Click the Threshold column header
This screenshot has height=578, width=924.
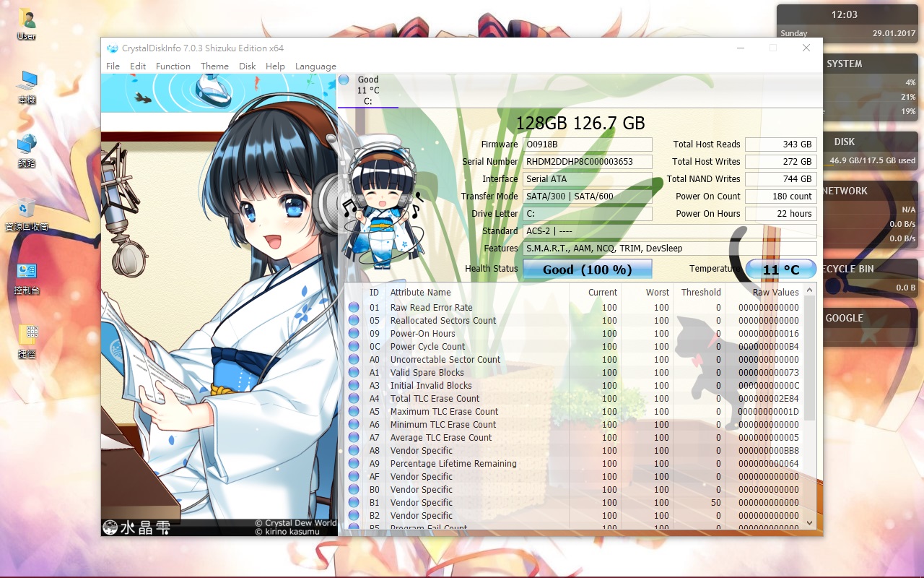(699, 293)
